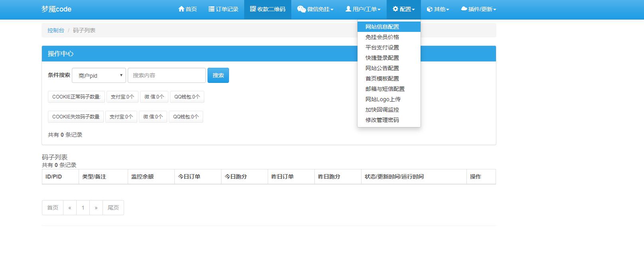Click the order records list icon

point(211,9)
